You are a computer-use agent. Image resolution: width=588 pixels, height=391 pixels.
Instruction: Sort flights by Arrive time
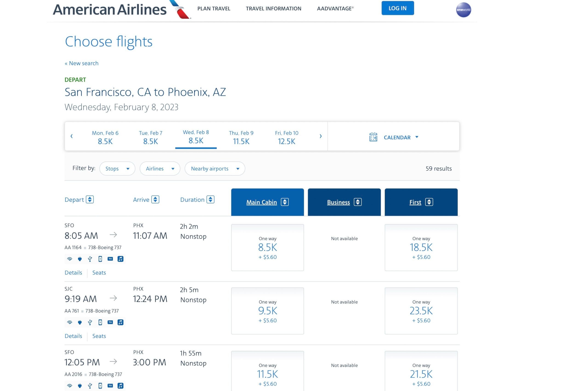[x=155, y=199]
